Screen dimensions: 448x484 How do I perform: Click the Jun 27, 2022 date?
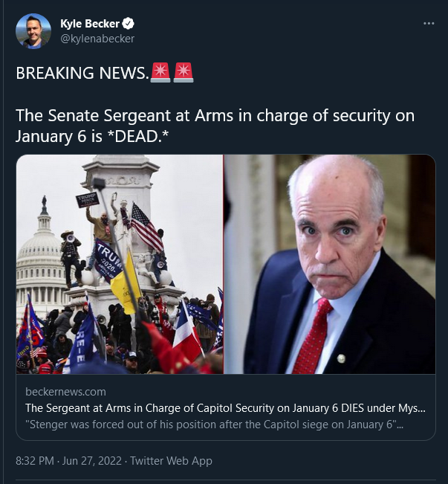point(92,461)
